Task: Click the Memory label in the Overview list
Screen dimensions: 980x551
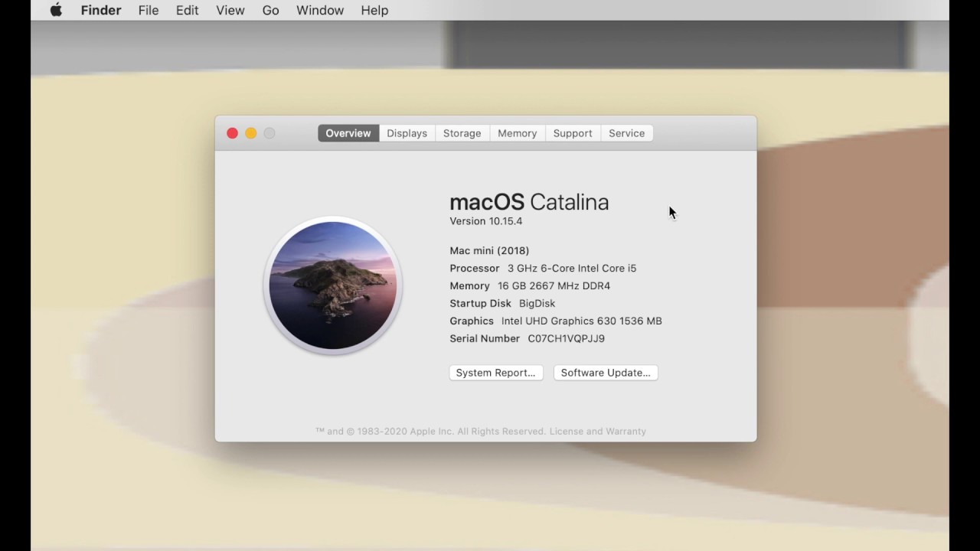Action: click(x=469, y=286)
